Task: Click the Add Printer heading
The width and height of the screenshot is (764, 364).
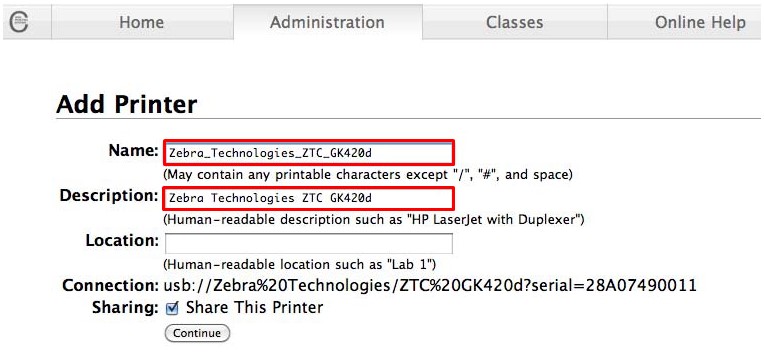Action: click(127, 104)
